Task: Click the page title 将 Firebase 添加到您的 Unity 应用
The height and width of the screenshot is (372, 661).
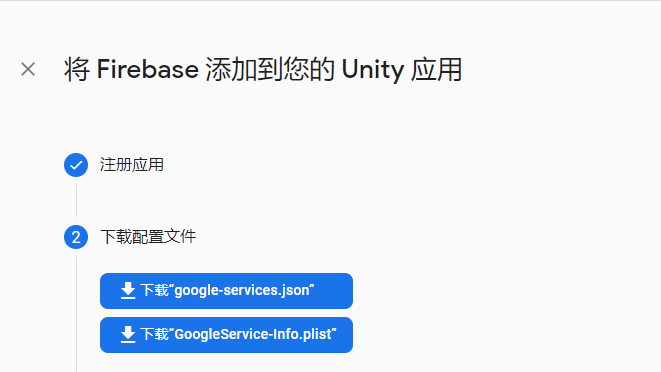Action: 263,70
